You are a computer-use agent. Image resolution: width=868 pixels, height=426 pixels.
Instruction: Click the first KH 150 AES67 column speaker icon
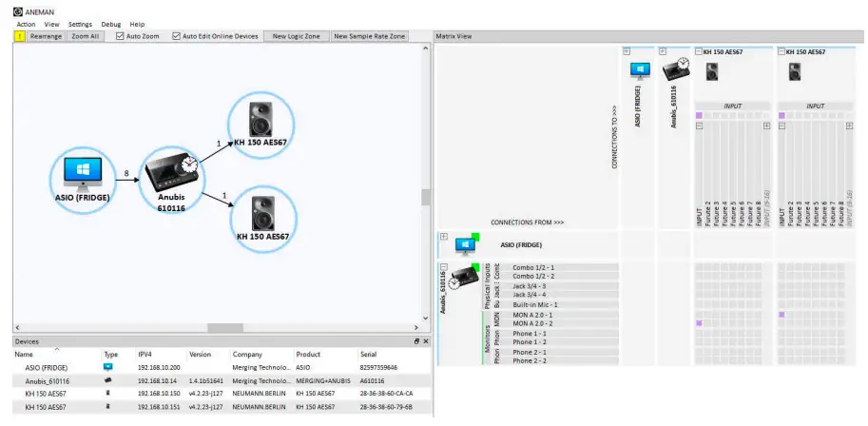click(712, 71)
